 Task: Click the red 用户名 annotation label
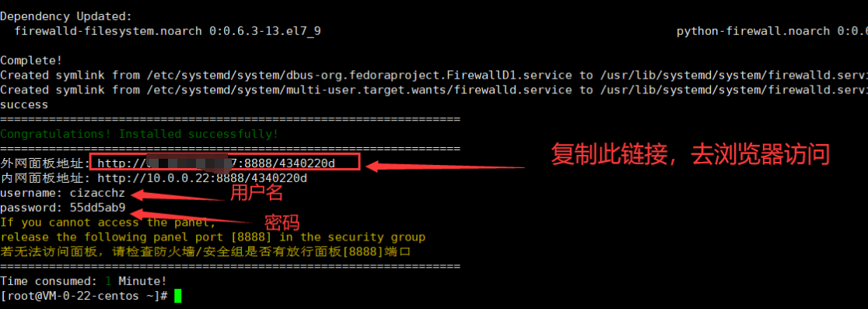(x=257, y=193)
